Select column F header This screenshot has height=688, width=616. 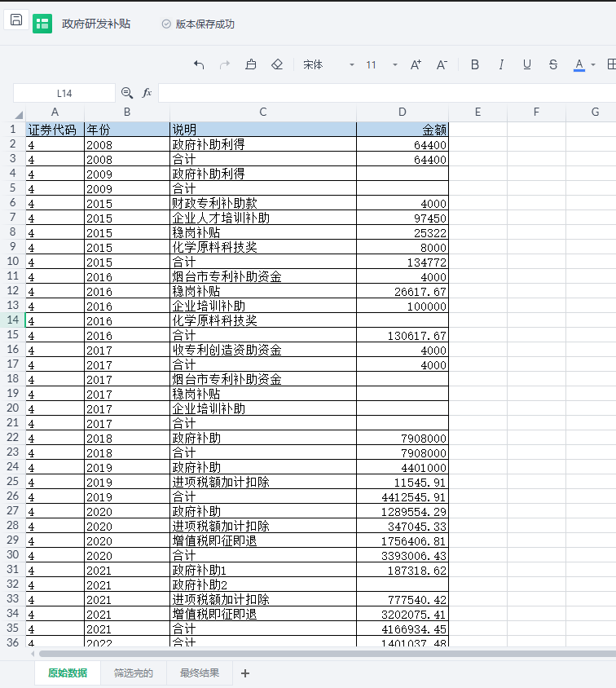click(536, 112)
